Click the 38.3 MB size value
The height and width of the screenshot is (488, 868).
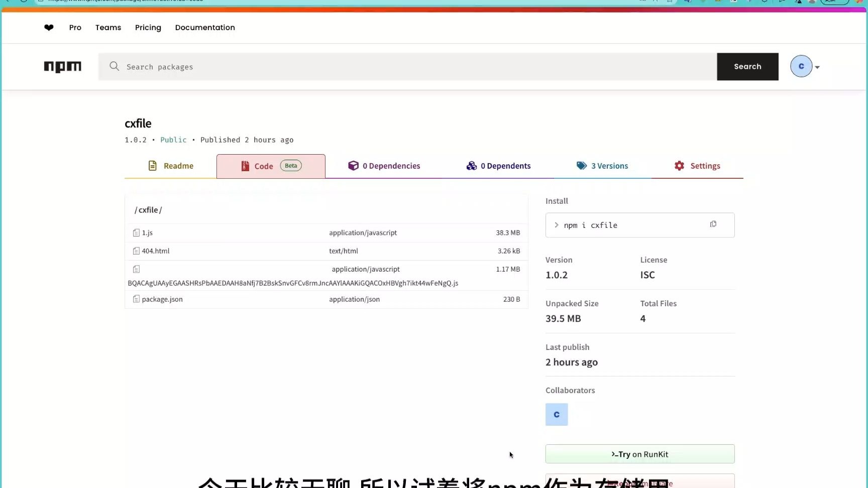pyautogui.click(x=508, y=233)
